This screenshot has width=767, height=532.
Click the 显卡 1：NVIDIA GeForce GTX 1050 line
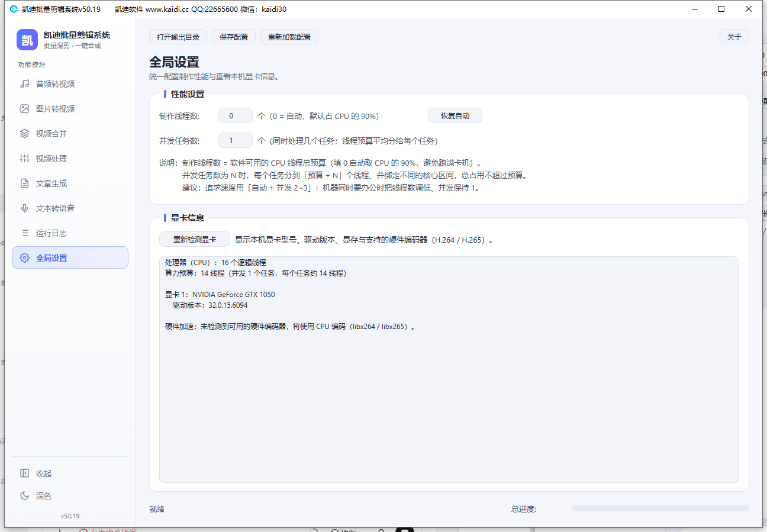[220, 295]
